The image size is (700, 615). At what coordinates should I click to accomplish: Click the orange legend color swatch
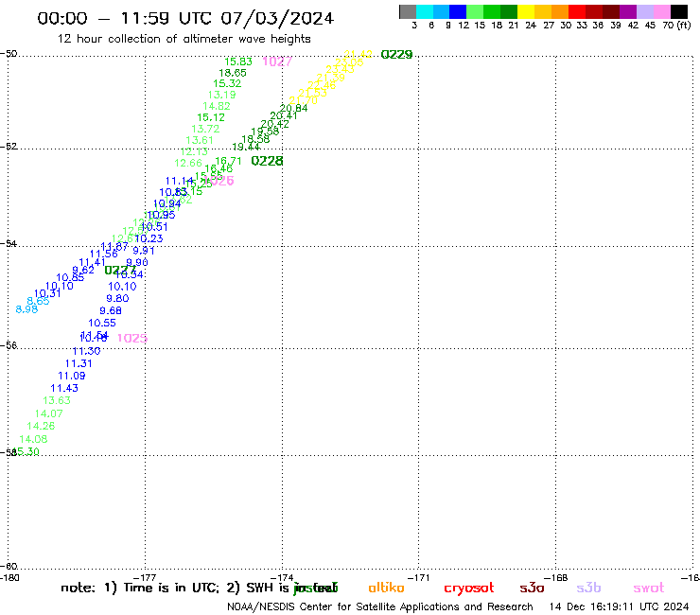point(560,11)
